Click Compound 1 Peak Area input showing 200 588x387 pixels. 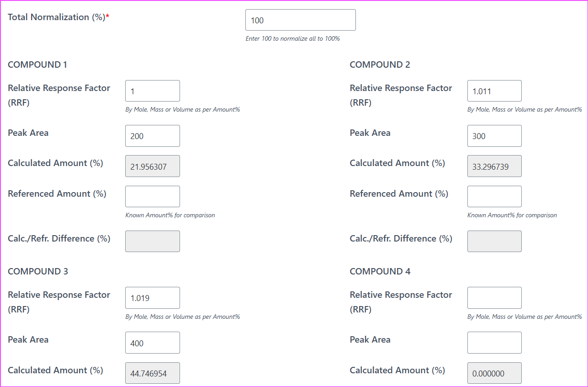pos(152,135)
